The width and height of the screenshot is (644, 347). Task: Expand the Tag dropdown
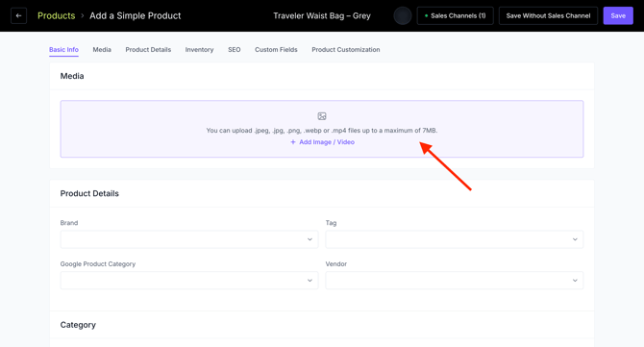coord(455,239)
